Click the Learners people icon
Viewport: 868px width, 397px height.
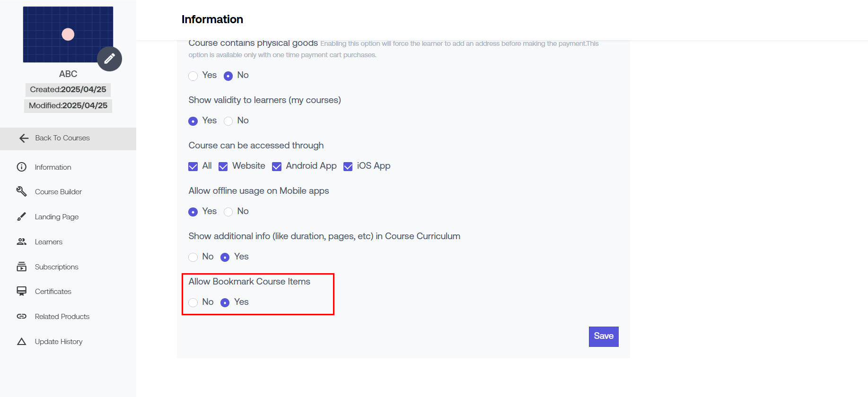point(22,242)
